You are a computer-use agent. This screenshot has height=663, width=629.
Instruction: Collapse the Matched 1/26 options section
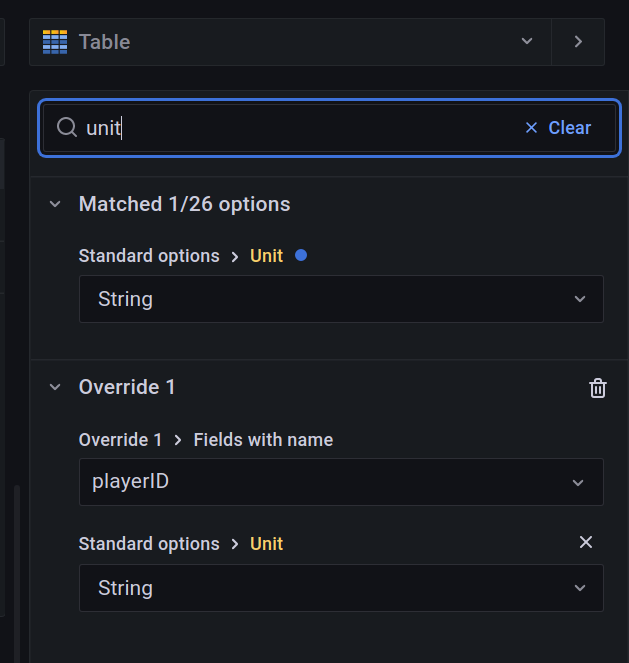55,204
